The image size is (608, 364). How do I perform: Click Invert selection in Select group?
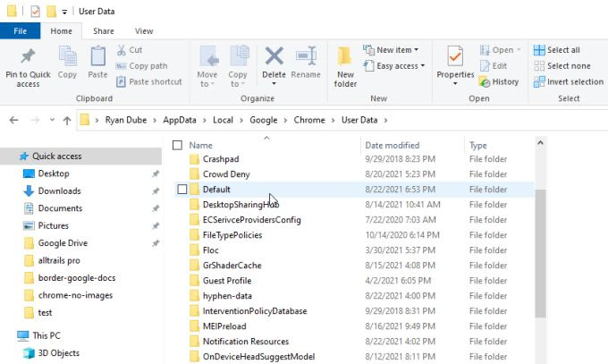tap(569, 82)
